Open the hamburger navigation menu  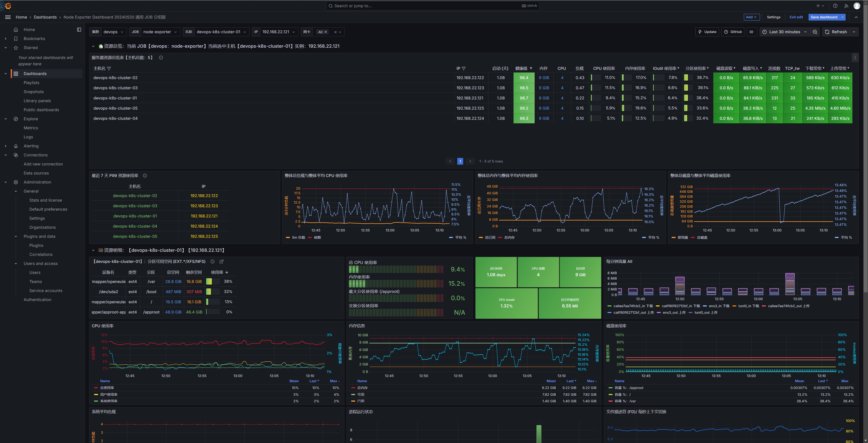pyautogui.click(x=8, y=17)
